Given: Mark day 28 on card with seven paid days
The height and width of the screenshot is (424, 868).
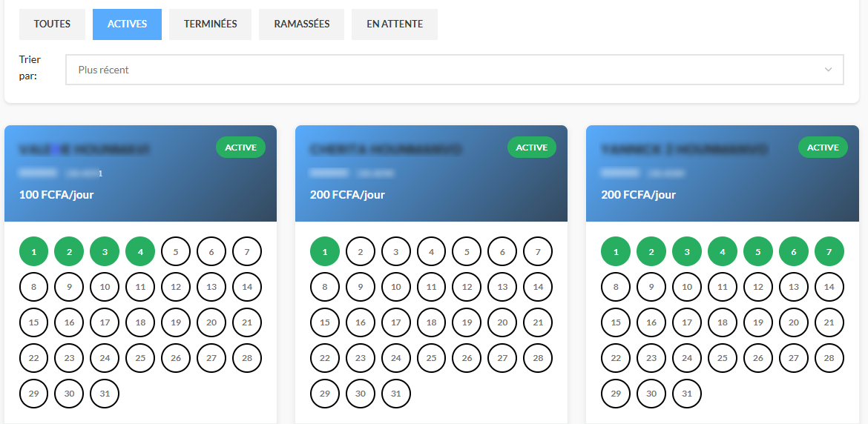Looking at the screenshot, I should [x=829, y=358].
